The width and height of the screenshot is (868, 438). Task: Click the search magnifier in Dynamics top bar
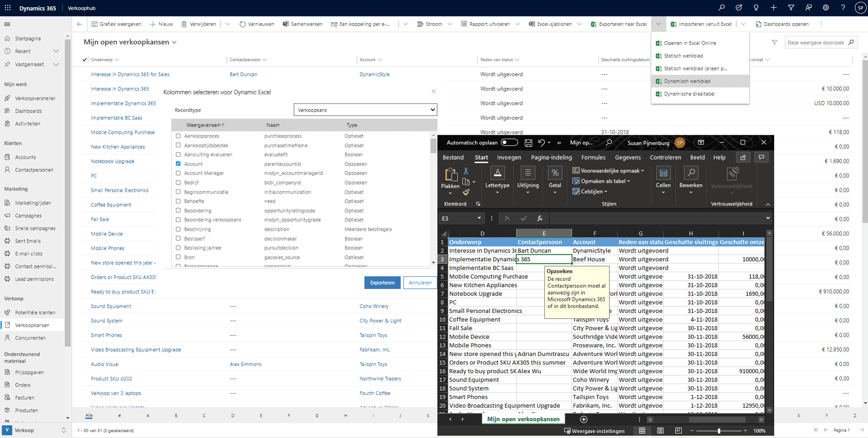722,8
